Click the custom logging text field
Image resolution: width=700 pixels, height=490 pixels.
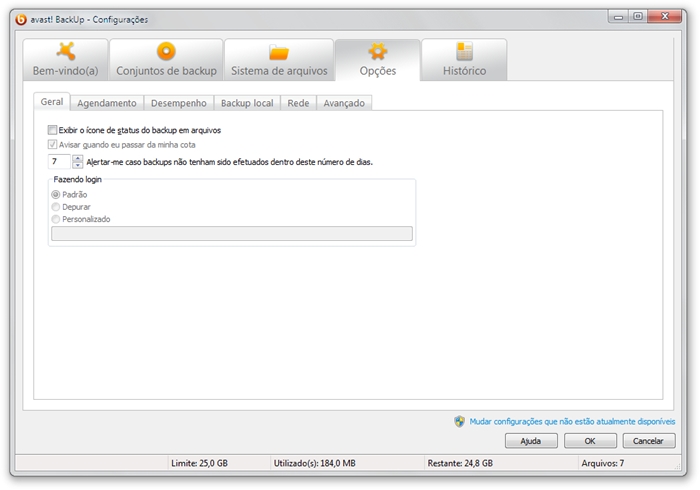[232, 233]
